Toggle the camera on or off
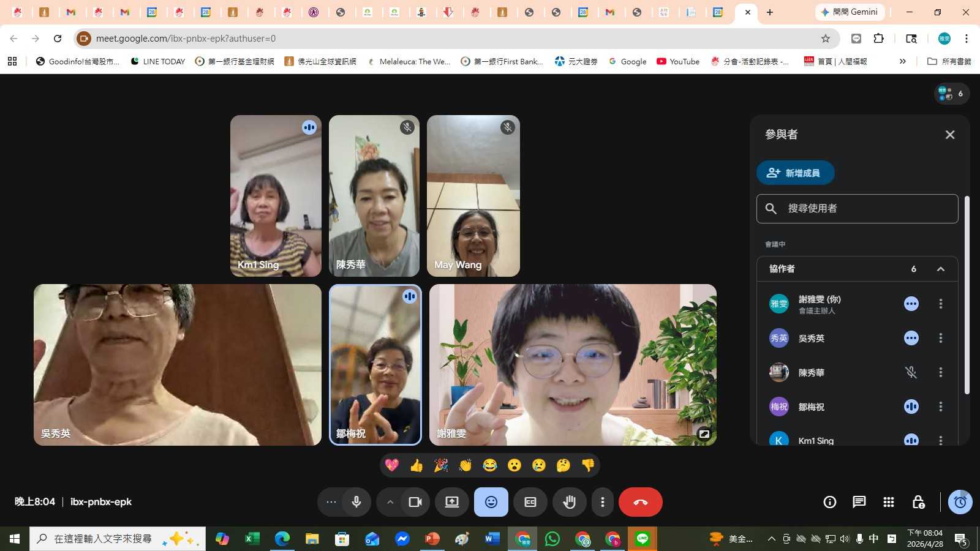The width and height of the screenshot is (980, 551). click(x=415, y=502)
